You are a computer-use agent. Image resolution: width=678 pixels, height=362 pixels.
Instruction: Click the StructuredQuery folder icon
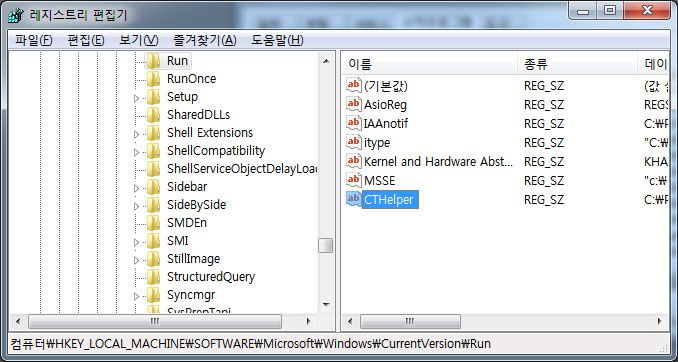(x=153, y=277)
